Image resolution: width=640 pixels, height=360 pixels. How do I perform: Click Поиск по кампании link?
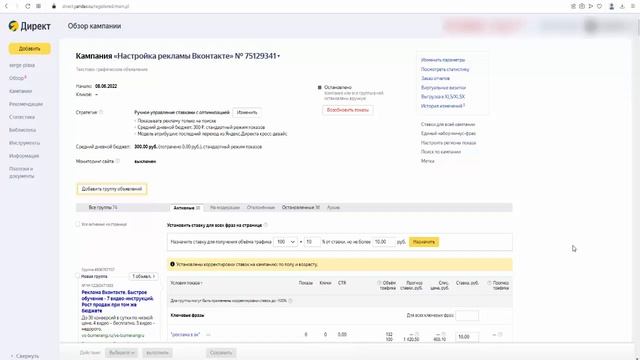tap(441, 152)
